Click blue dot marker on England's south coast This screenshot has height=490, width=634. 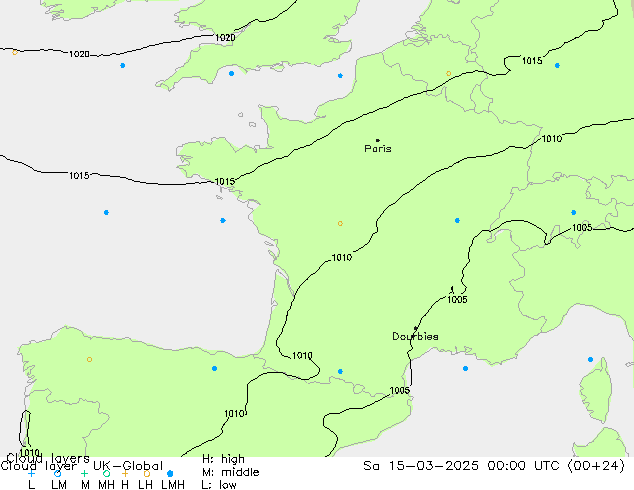pyautogui.click(x=231, y=74)
